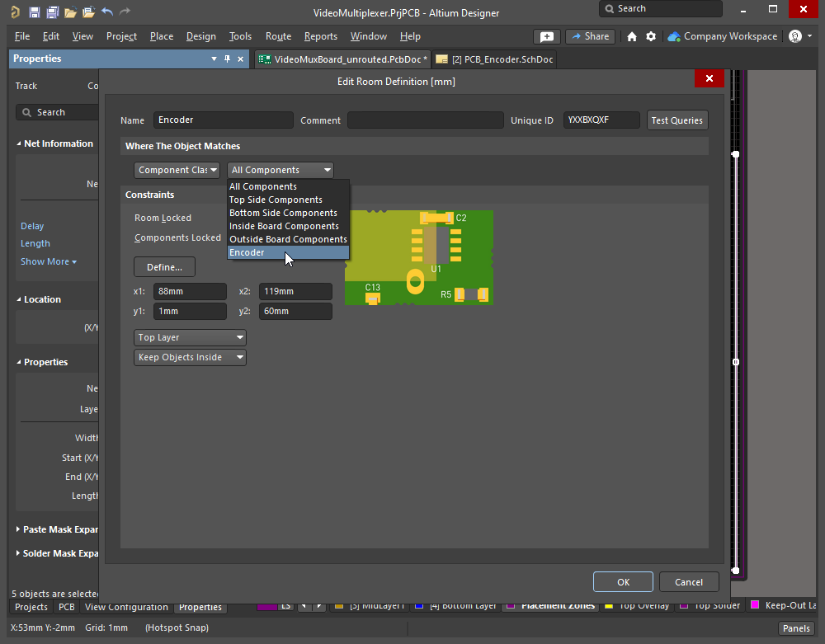Cancel the Edit Room Definition dialog

click(x=689, y=582)
